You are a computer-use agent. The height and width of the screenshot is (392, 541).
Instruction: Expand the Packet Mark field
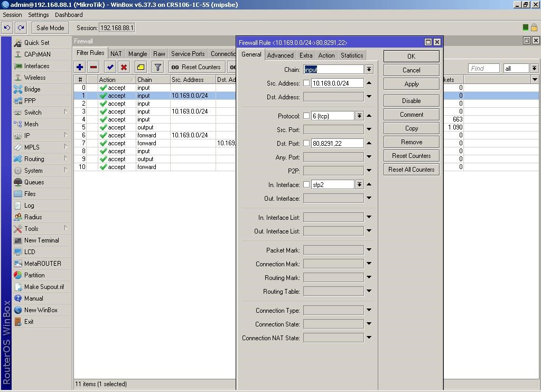[x=369, y=249]
